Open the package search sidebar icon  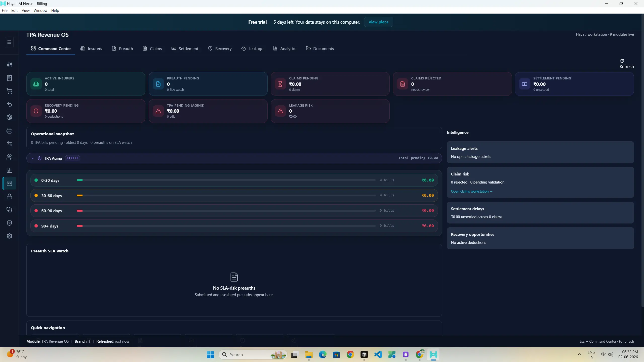(9, 117)
